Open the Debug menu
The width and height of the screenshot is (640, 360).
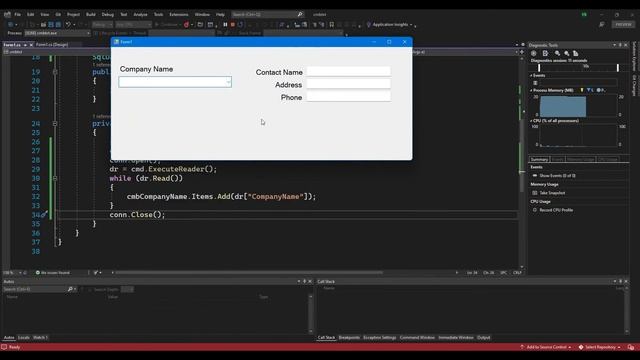coord(108,14)
